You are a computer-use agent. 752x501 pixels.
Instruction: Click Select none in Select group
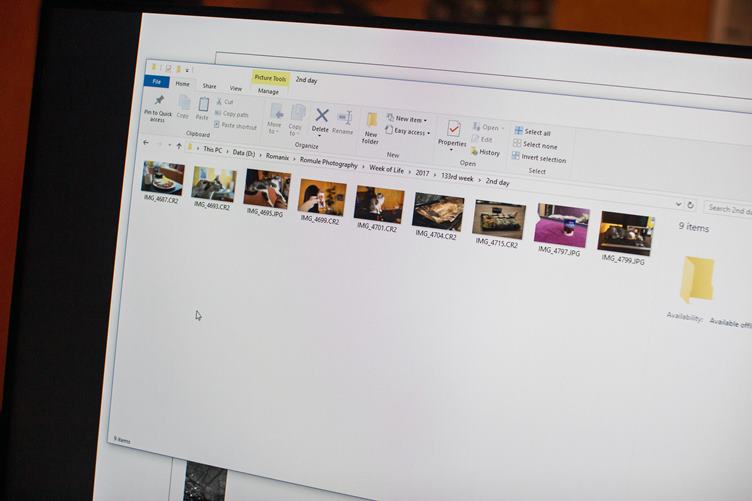point(535,145)
